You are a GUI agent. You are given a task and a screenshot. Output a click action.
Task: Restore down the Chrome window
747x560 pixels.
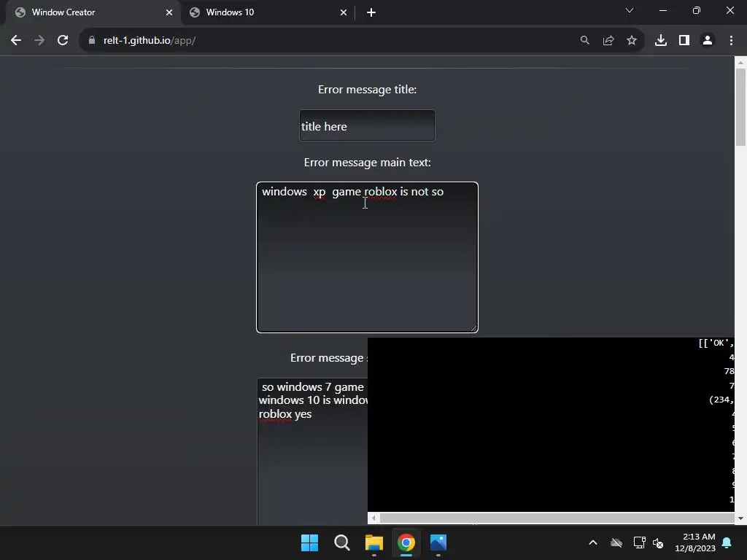click(696, 10)
